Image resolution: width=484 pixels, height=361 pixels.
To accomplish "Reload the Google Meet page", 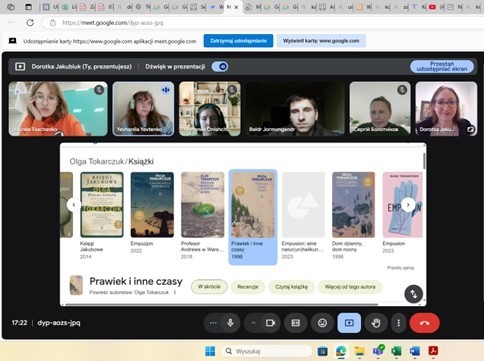I will (30, 23).
